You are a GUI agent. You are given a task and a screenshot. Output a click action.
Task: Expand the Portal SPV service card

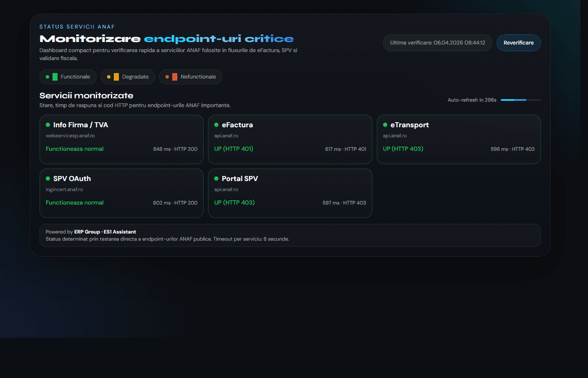290,193
